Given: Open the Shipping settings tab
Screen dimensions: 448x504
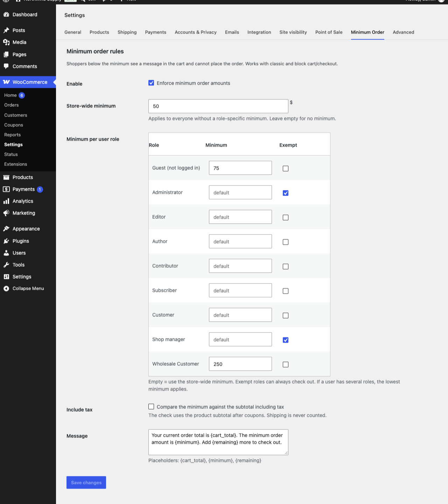Looking at the screenshot, I should click(x=127, y=32).
